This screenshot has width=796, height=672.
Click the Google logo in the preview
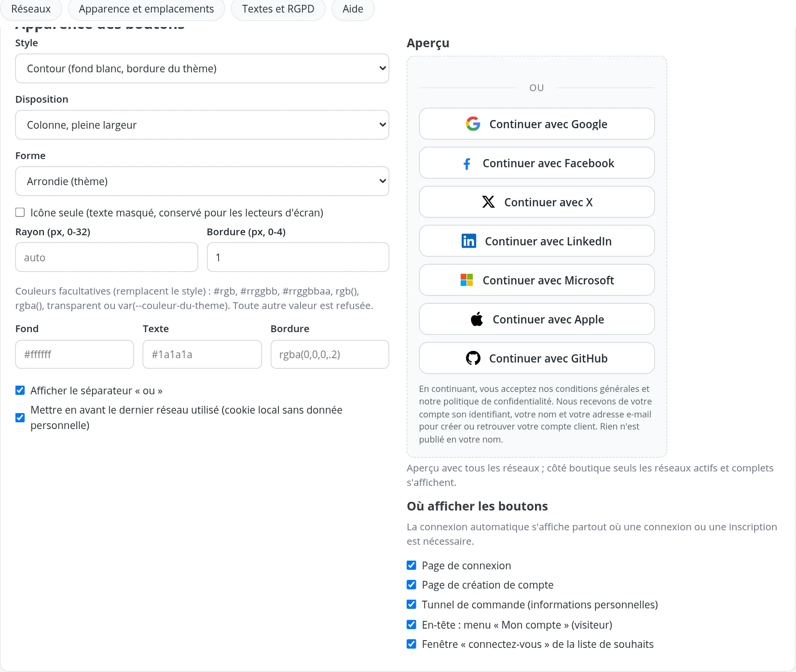473,124
